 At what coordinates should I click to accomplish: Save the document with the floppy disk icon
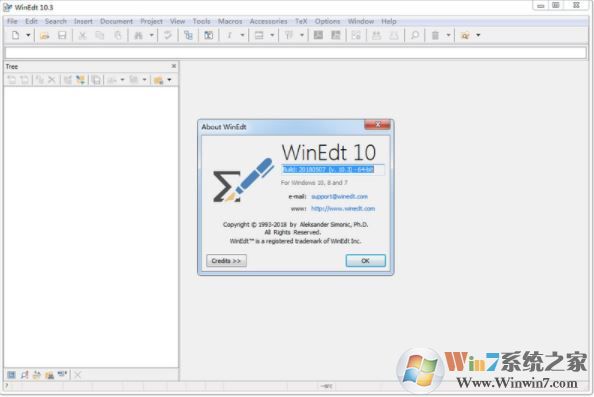pyautogui.click(x=62, y=36)
